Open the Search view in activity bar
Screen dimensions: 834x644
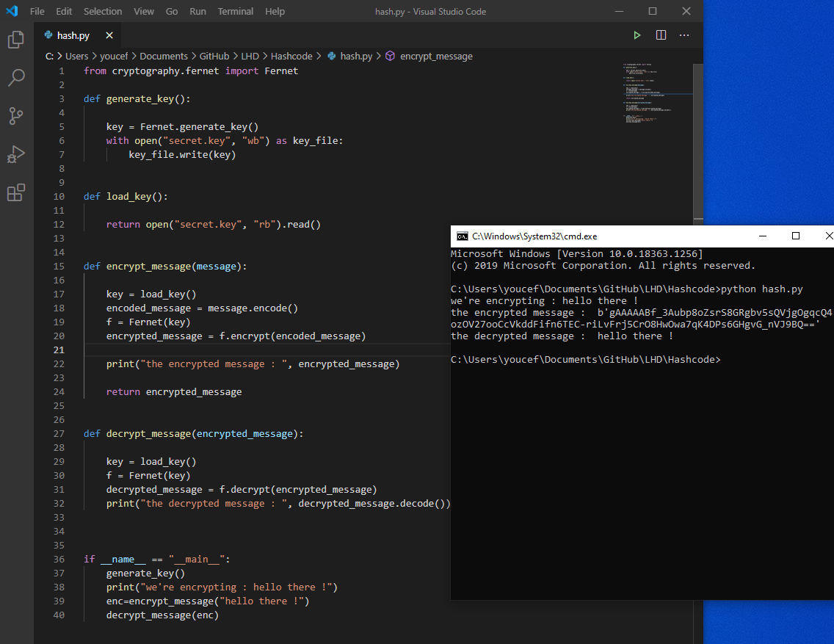pyautogui.click(x=16, y=78)
